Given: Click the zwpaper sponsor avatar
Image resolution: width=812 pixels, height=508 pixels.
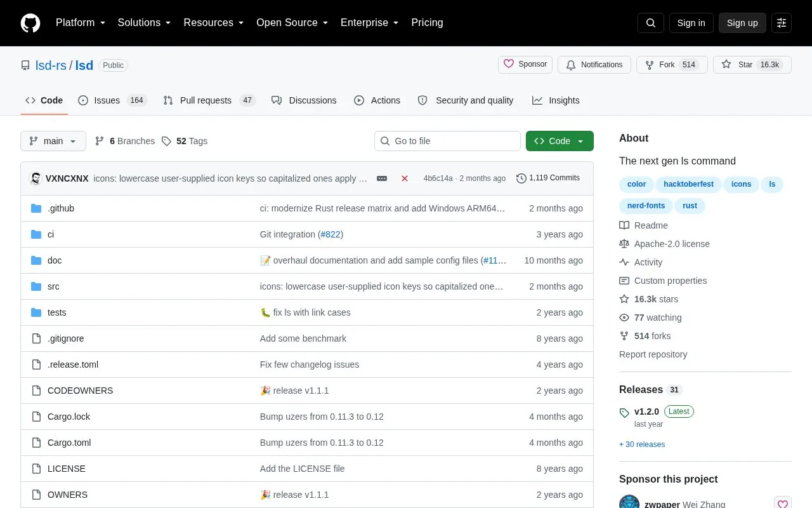Looking at the screenshot, I should click(629, 502).
